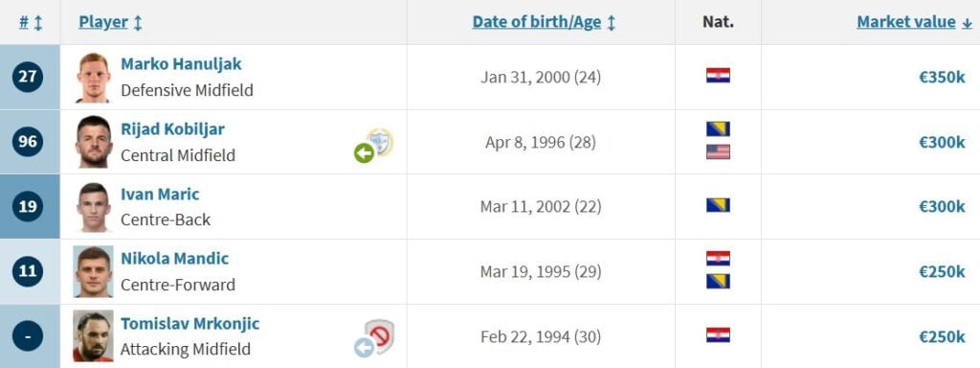
Task: Click the Bosnia flag in Nikola Mandic's row
Action: coord(718,282)
